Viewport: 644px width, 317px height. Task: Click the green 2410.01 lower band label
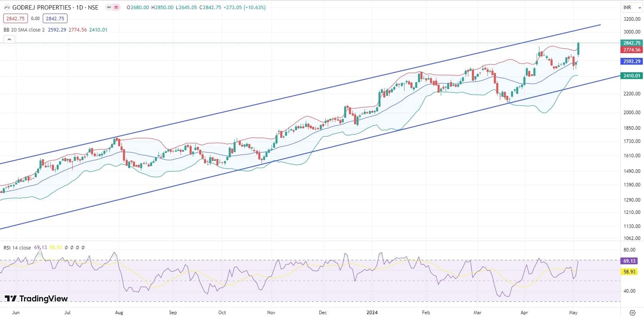tap(632, 76)
